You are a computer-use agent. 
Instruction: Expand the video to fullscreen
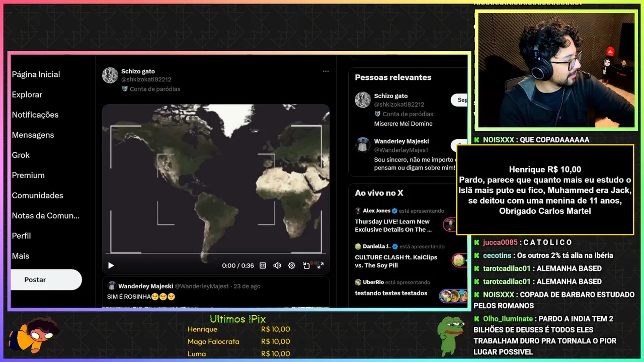(x=320, y=265)
